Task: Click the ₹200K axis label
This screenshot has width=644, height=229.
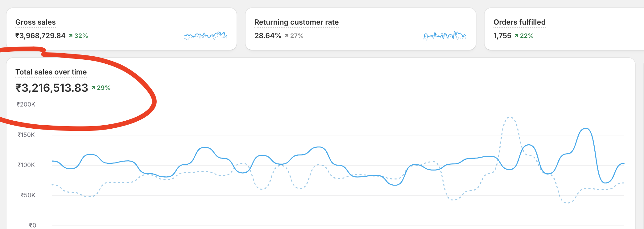Action: [x=26, y=104]
